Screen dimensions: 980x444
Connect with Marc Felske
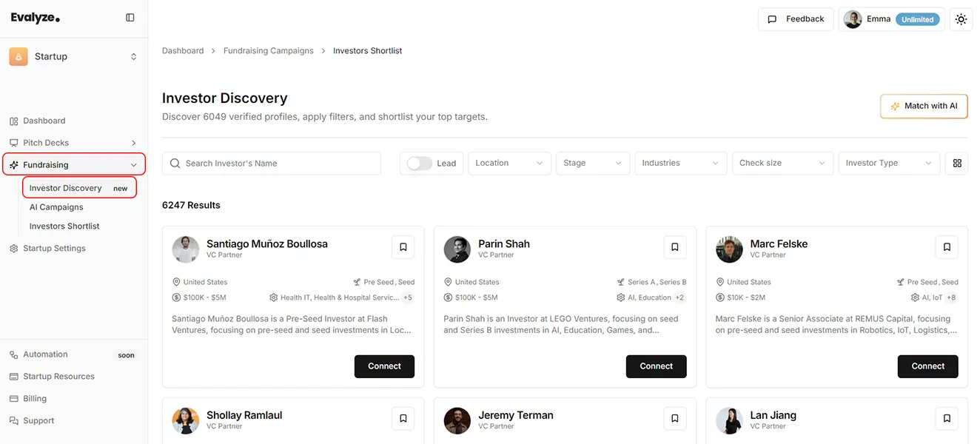(x=927, y=366)
